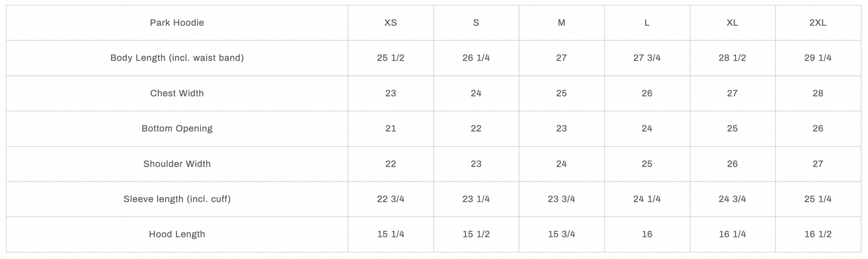The image size is (868, 259).
Task: Select the Chest Width row label
Action: (177, 93)
